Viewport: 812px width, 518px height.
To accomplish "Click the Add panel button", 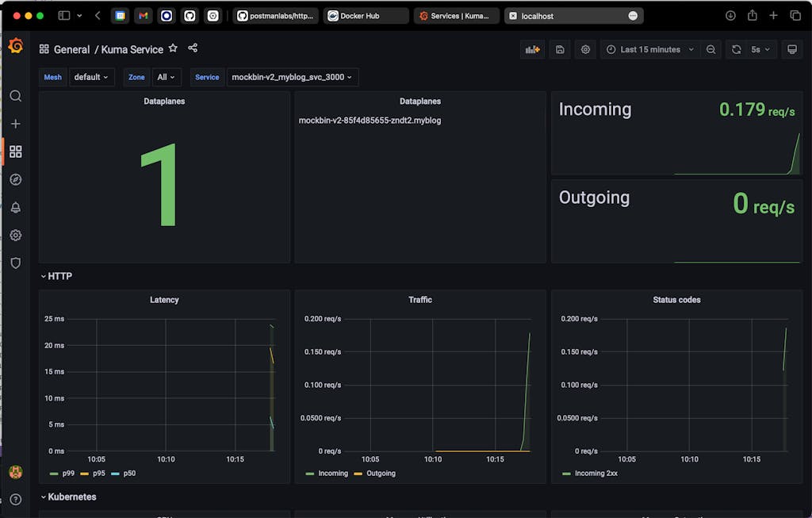I will (x=531, y=49).
